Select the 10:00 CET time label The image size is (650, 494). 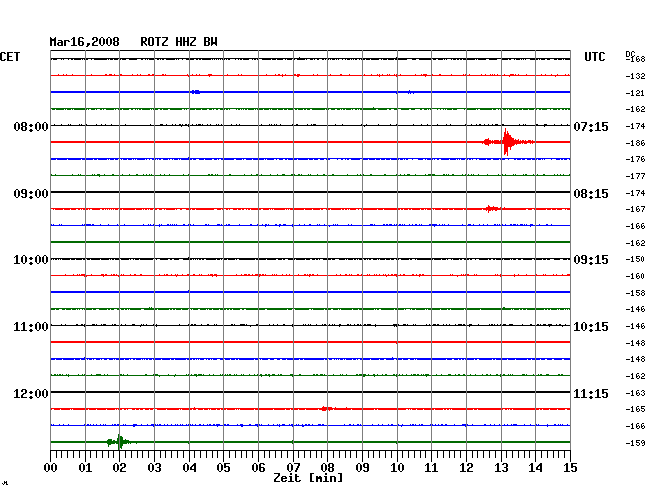pyautogui.click(x=31, y=260)
